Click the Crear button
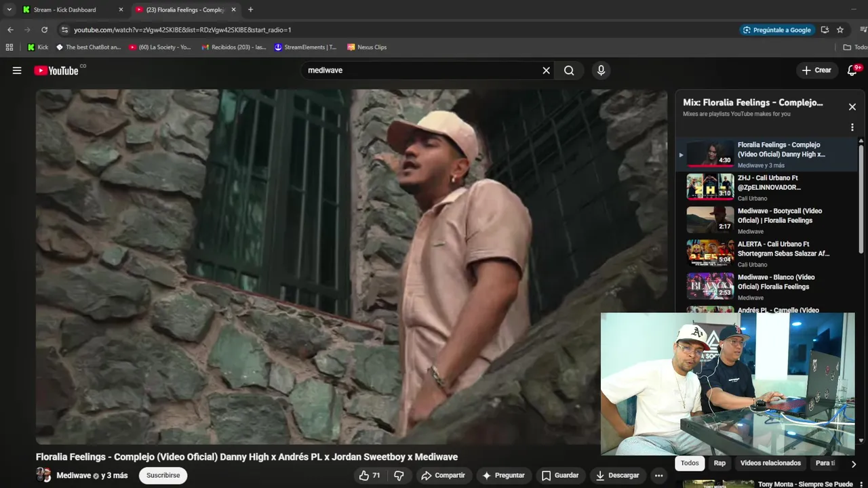 (x=816, y=70)
